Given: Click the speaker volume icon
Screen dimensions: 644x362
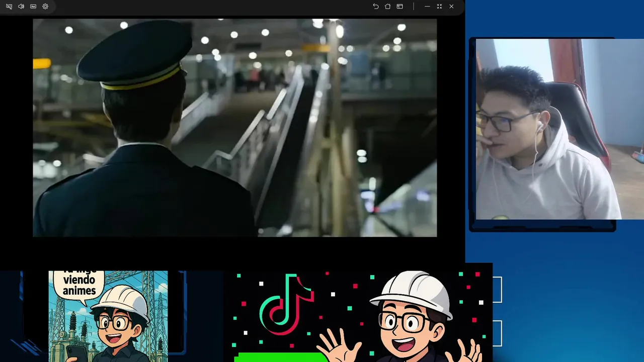Looking at the screenshot, I should pos(21,7).
